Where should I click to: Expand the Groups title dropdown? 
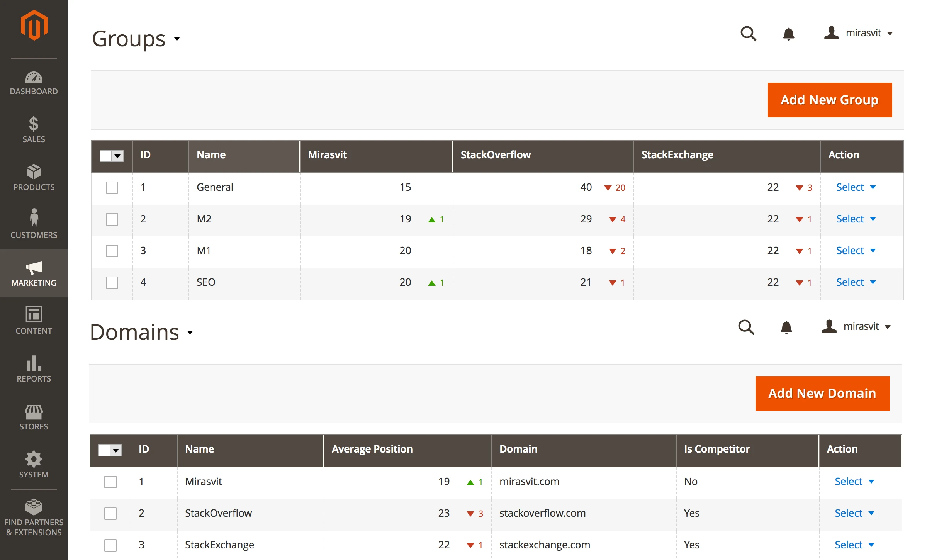[x=177, y=39]
